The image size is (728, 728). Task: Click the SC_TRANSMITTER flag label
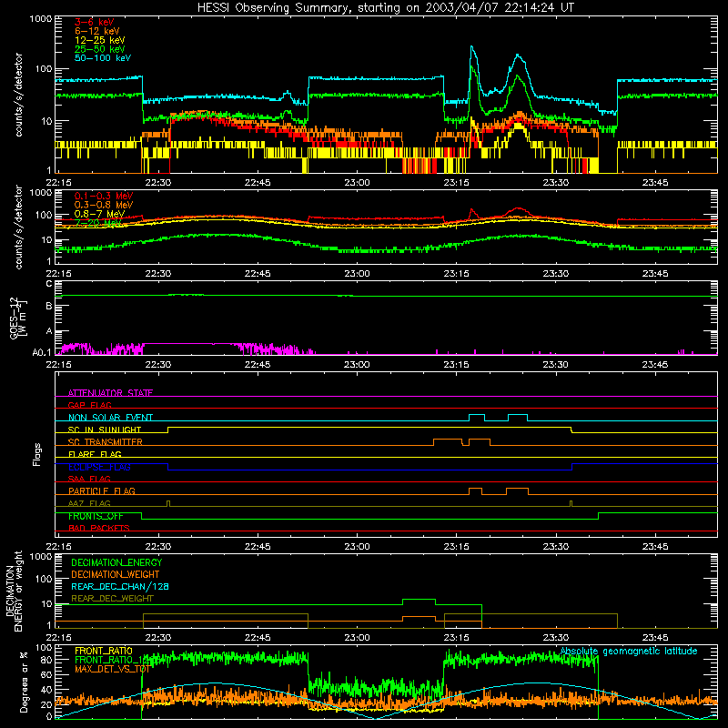(x=105, y=442)
